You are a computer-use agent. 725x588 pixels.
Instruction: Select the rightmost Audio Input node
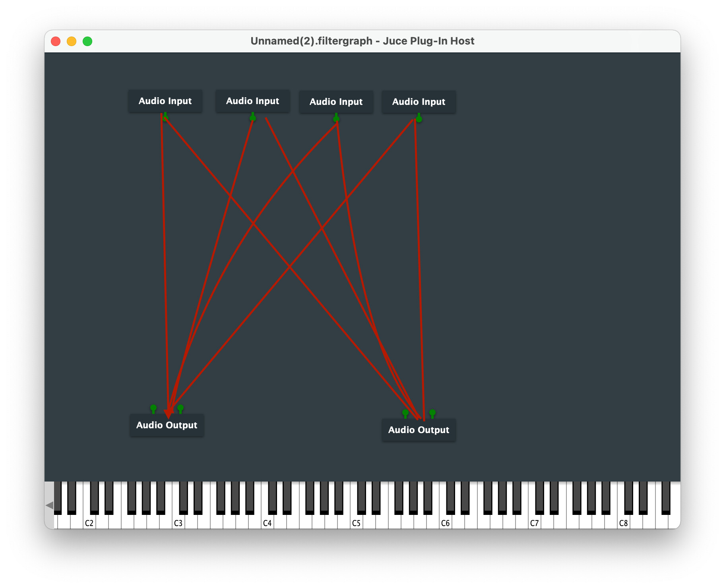pyautogui.click(x=419, y=102)
